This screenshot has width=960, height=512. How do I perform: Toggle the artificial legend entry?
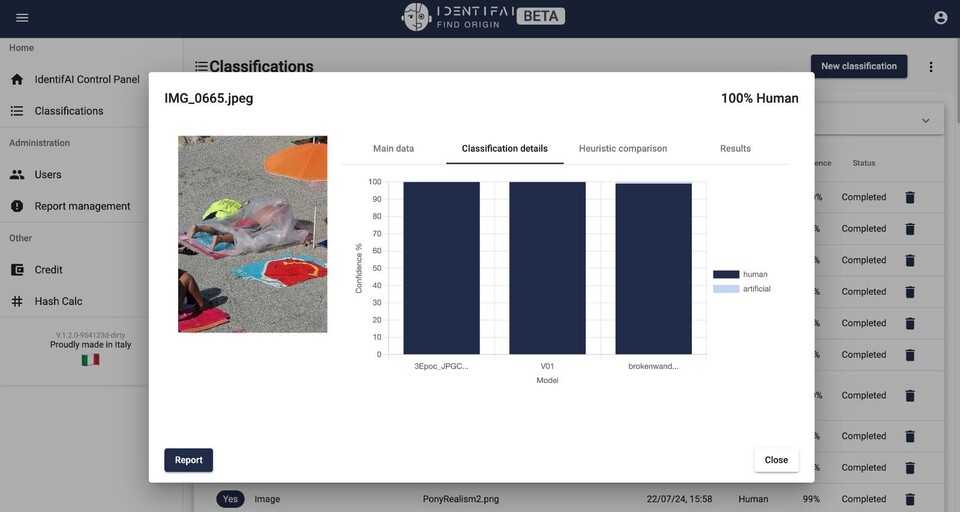741,289
